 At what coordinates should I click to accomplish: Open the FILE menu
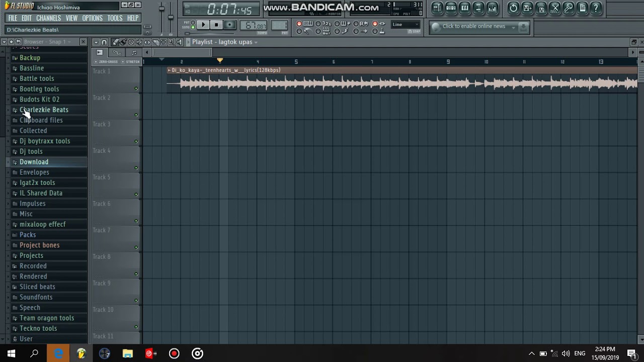coord(13,18)
